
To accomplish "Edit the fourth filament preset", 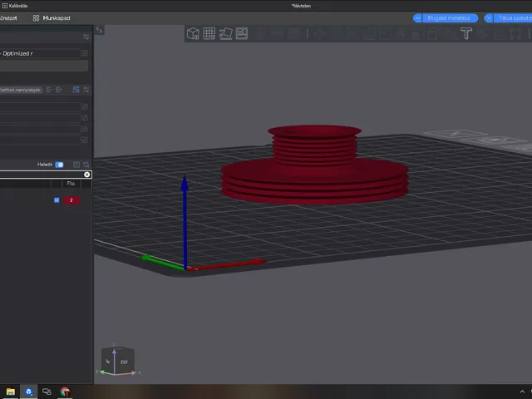I will (85, 140).
